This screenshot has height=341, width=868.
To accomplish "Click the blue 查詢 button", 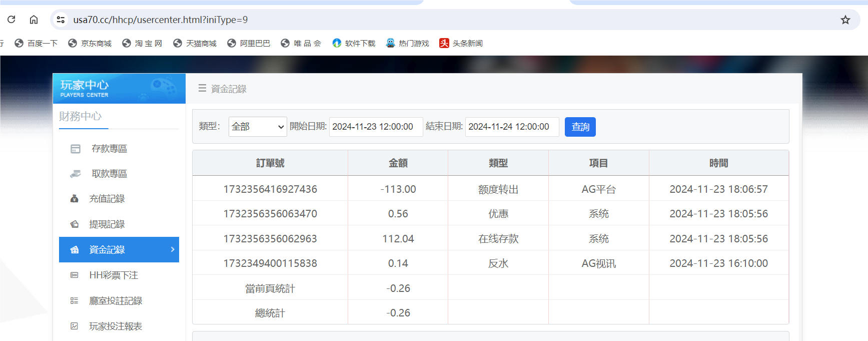I will 580,127.
